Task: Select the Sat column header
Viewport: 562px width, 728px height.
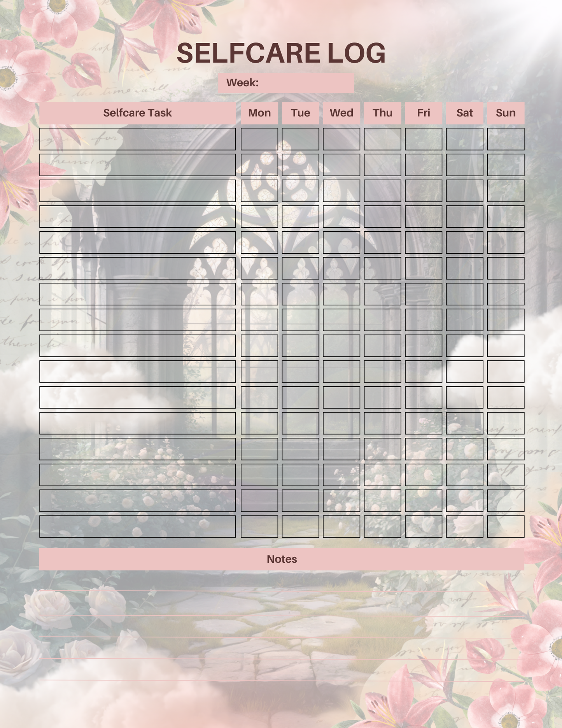Action: (464, 113)
